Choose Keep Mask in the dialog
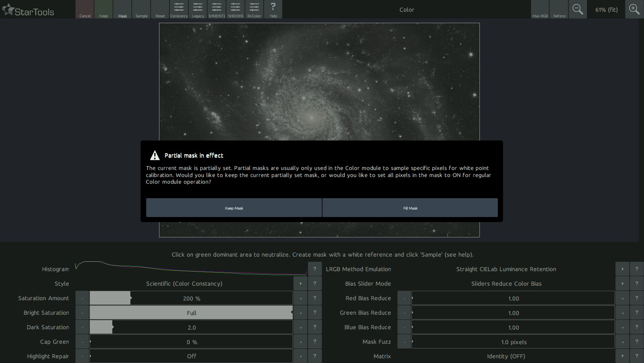This screenshot has height=363, width=644. coord(234,208)
